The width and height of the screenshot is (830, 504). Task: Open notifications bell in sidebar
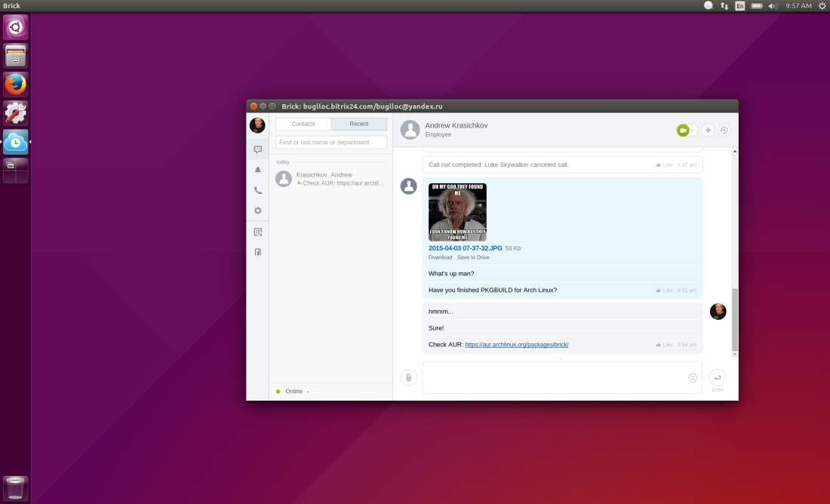[x=258, y=171]
